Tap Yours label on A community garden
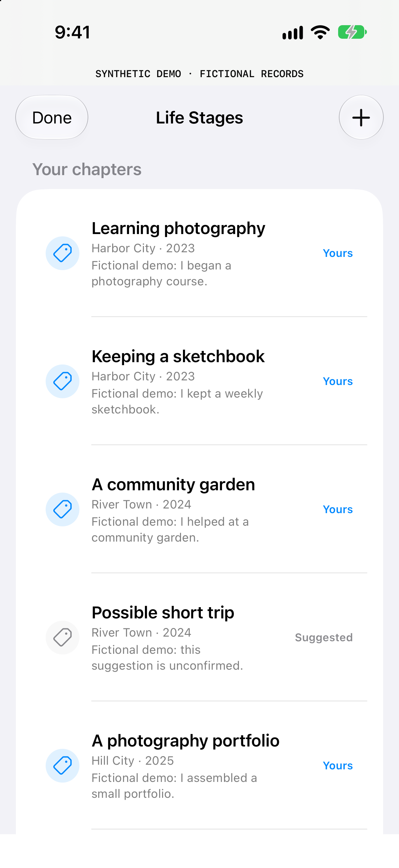 coord(338,509)
